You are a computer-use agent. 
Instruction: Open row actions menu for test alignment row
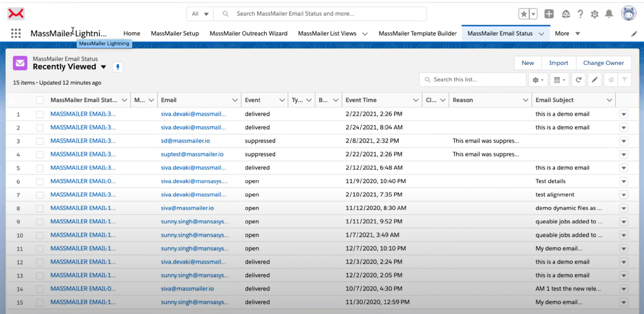(x=624, y=195)
